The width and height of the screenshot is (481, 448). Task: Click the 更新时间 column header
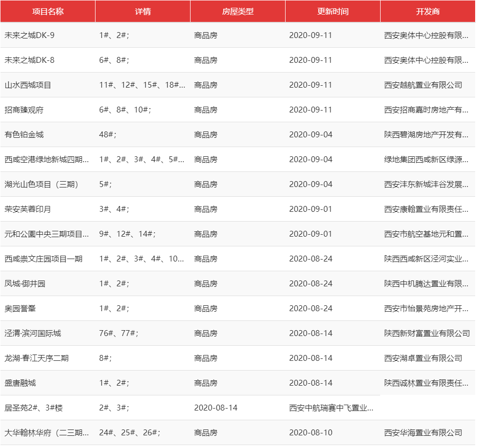coord(333,11)
